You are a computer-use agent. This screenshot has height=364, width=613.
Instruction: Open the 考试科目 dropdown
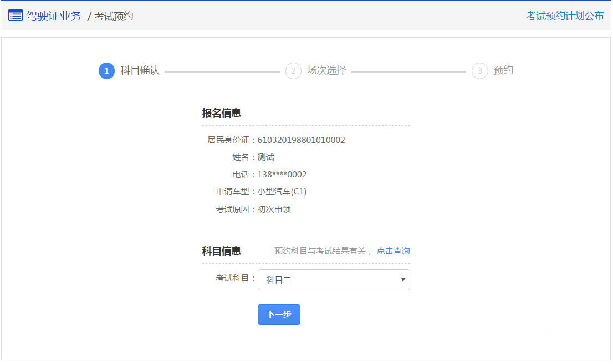[x=334, y=280]
